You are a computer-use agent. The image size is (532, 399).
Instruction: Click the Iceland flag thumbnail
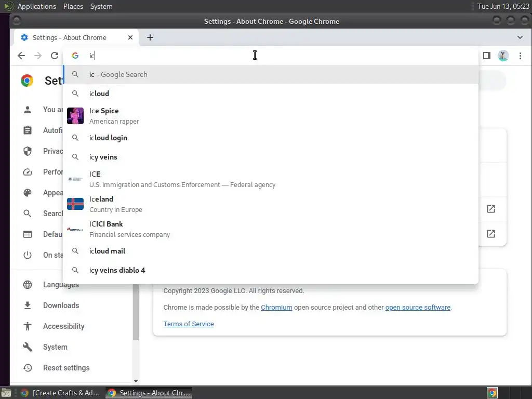pos(75,204)
